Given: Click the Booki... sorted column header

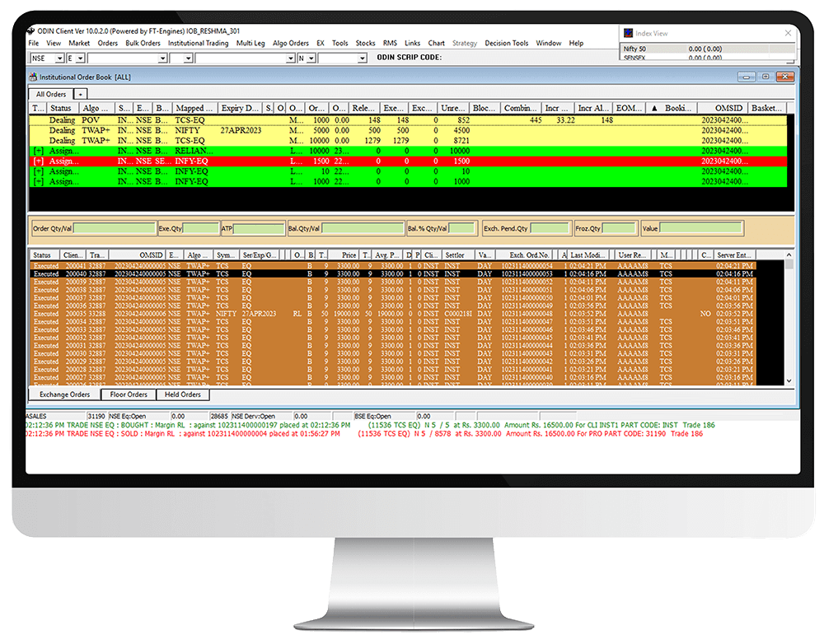Looking at the screenshot, I should click(x=671, y=108).
